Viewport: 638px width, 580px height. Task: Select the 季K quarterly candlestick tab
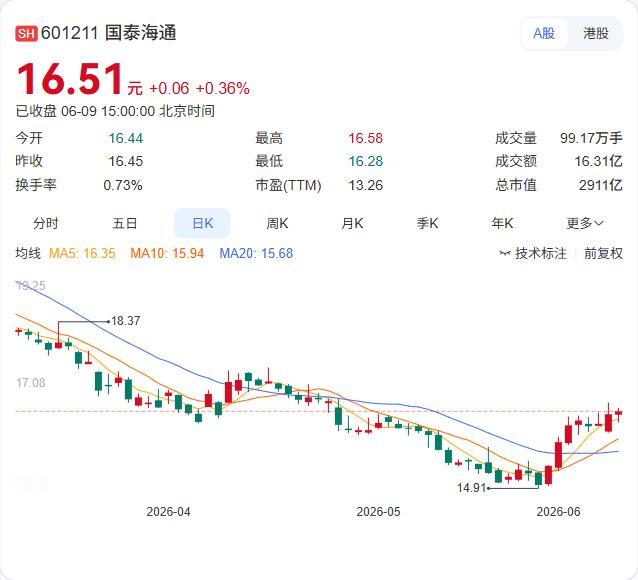point(427,223)
